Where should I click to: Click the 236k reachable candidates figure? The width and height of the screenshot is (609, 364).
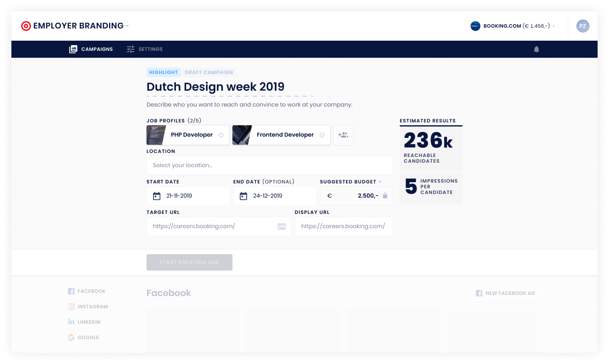[428, 140]
